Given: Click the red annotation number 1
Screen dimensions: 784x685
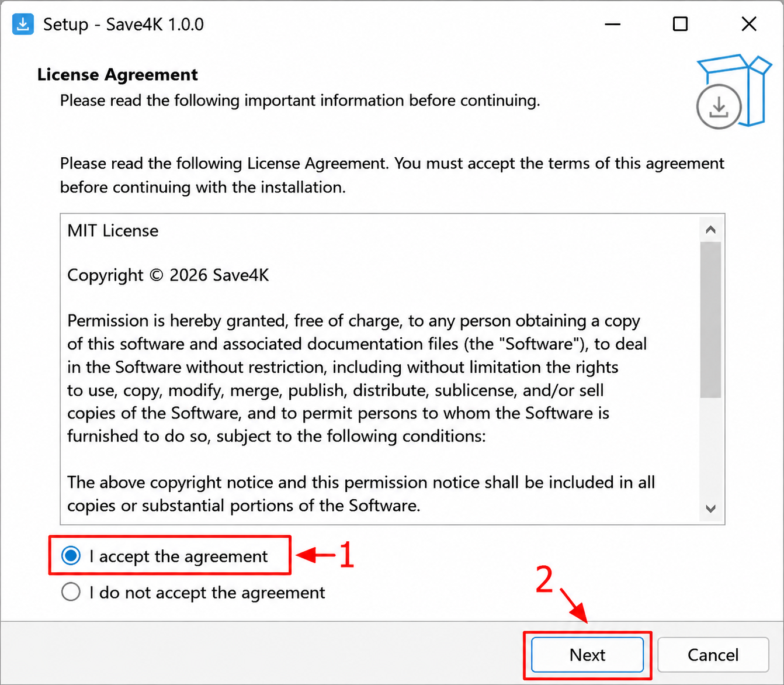Looking at the screenshot, I should pyautogui.click(x=347, y=555).
